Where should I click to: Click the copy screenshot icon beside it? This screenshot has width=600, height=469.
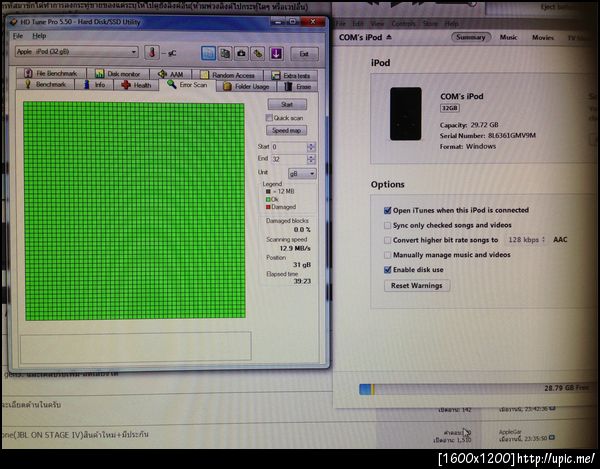coord(225,54)
